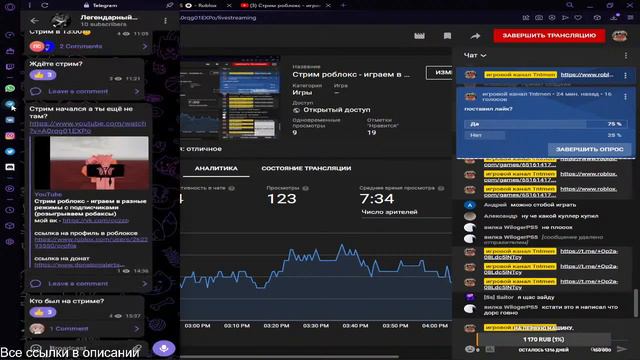Switch to the 'АНАЛИТИКА' tab
This screenshot has width=640, height=360.
pyautogui.click(x=216, y=168)
